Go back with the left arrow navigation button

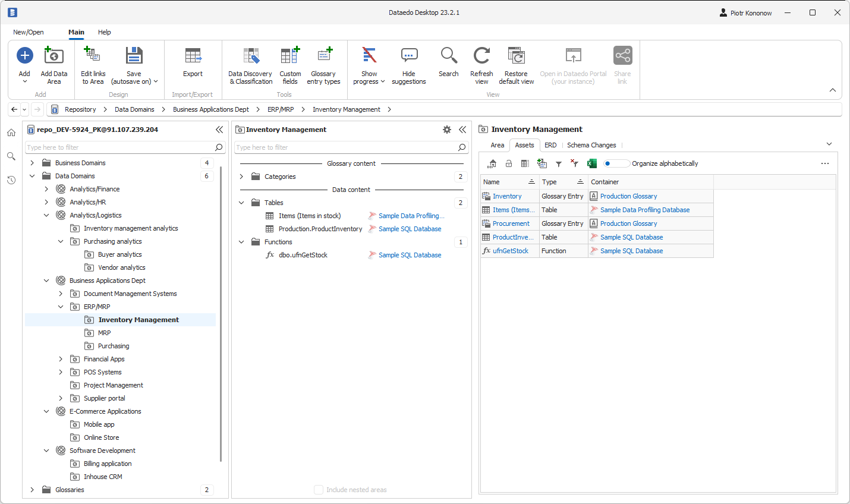[x=14, y=109]
